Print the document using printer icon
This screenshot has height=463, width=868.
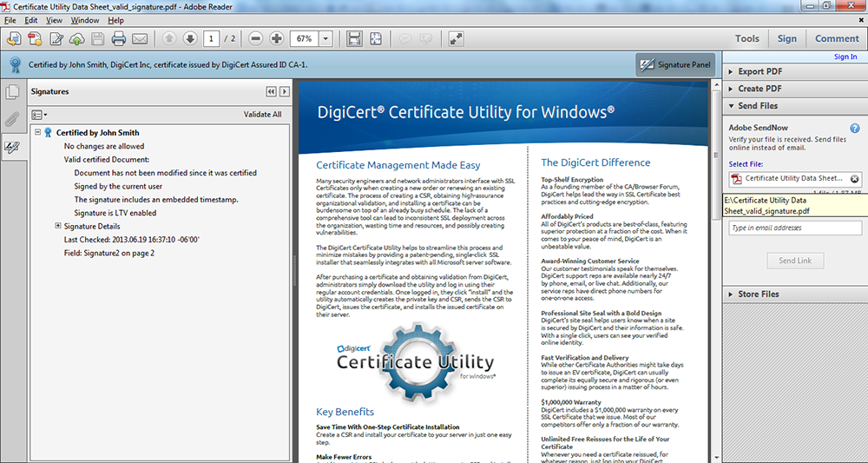118,39
